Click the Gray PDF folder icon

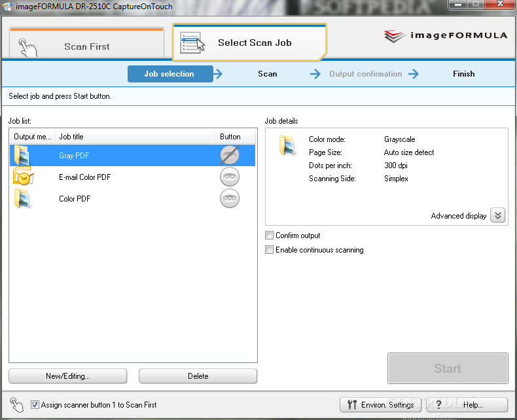22,155
